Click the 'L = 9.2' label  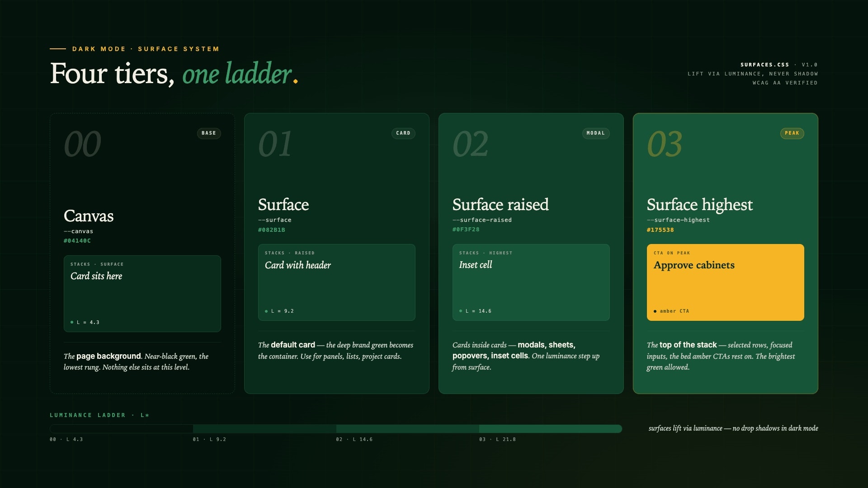283,311
